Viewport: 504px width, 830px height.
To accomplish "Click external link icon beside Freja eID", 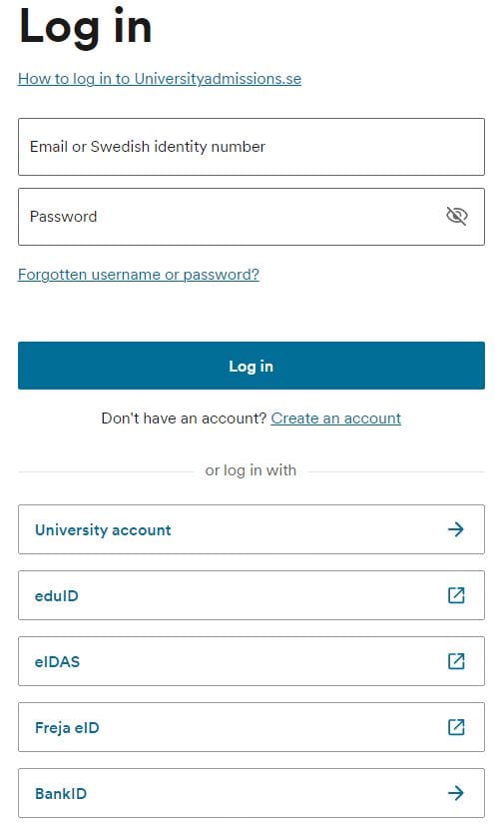I will click(x=456, y=727).
